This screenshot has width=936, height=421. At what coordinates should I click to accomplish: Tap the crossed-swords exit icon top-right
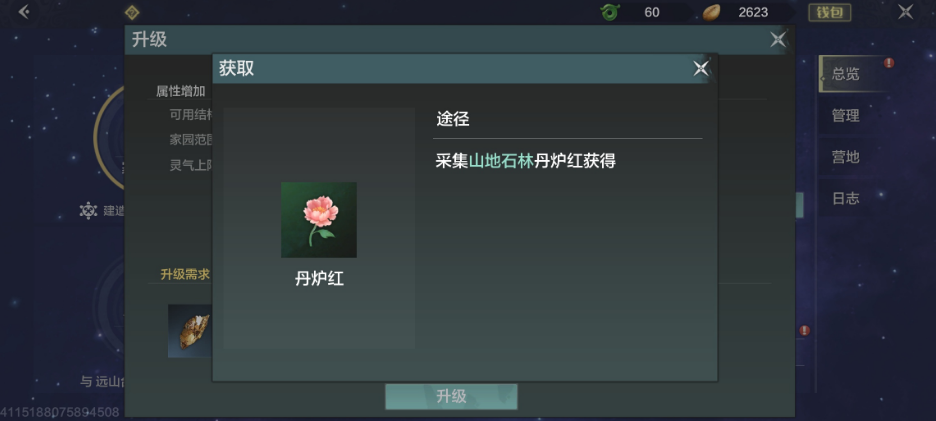(x=906, y=12)
